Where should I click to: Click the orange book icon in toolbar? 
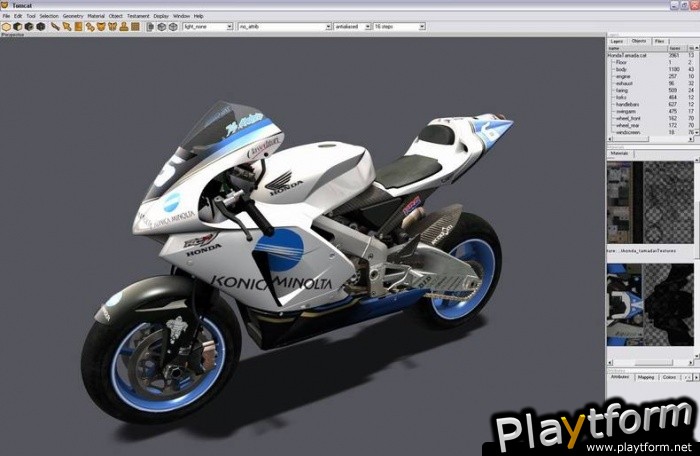click(x=78, y=27)
